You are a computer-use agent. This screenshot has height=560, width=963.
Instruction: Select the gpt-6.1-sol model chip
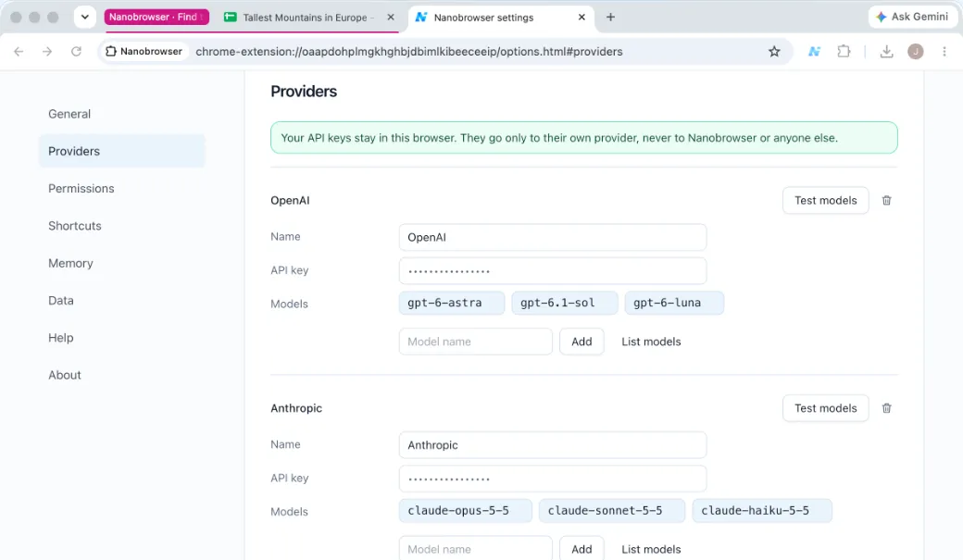pos(565,303)
